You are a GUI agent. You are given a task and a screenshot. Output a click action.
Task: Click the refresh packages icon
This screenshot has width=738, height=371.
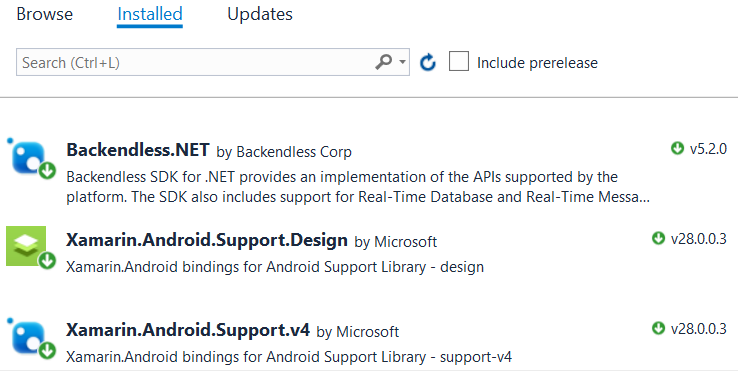428,62
